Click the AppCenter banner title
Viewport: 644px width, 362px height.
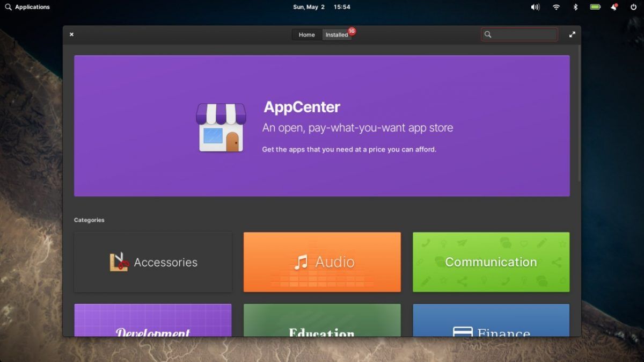(302, 107)
